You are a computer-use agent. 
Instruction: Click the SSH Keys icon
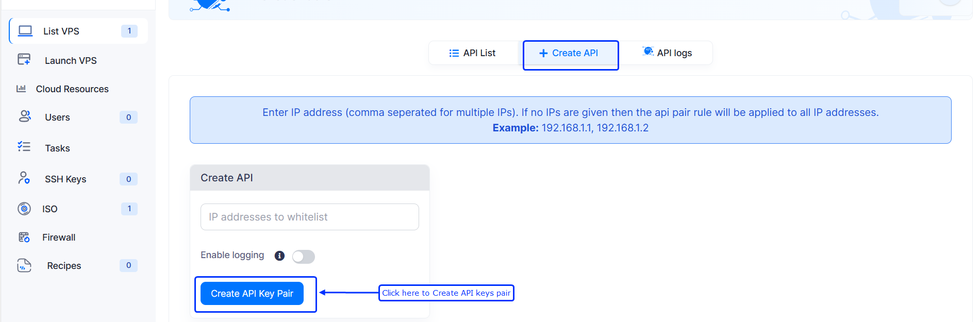24,178
